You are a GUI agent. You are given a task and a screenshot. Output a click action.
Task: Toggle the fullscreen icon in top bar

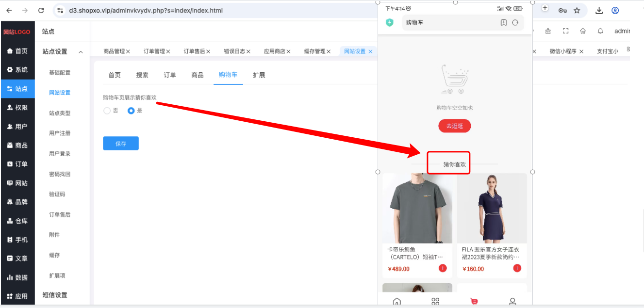pyautogui.click(x=565, y=31)
